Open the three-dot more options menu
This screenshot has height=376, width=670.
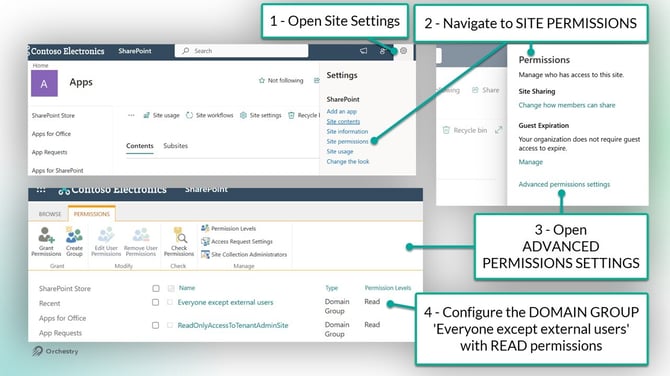tap(131, 115)
